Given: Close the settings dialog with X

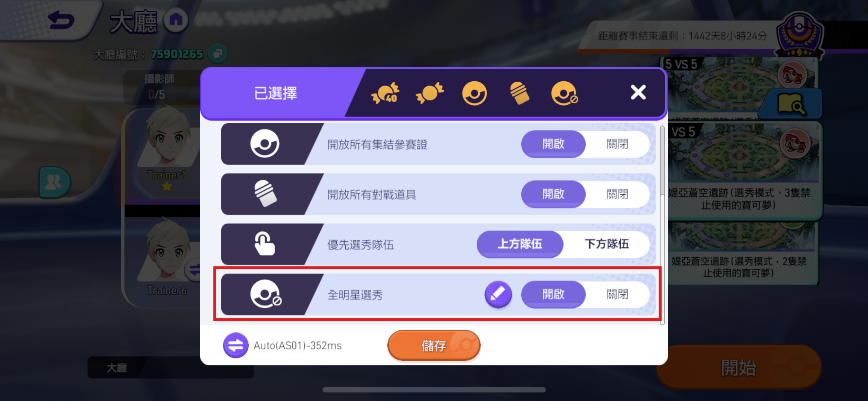Looking at the screenshot, I should pos(638,92).
